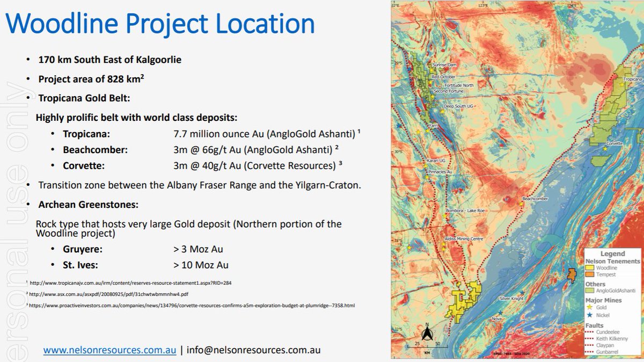Click the 'Tropicana' label on the map
Viewport: 644px width, 362px height.
pyautogui.click(x=632, y=79)
